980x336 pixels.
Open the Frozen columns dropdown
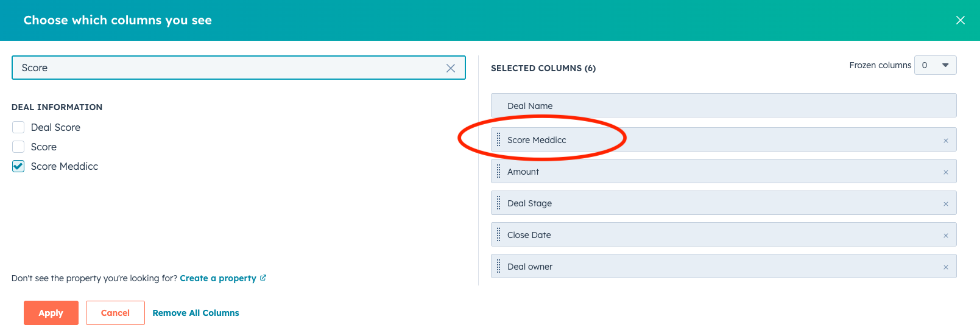935,65
